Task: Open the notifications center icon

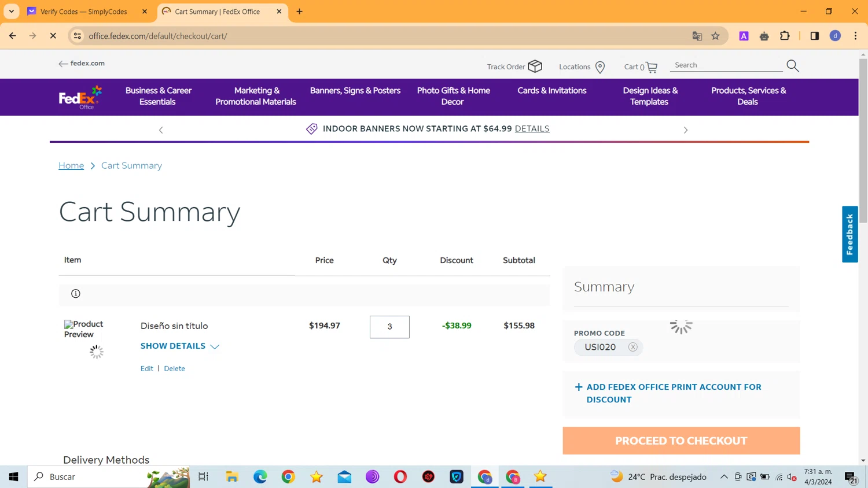Action: tap(851, 477)
